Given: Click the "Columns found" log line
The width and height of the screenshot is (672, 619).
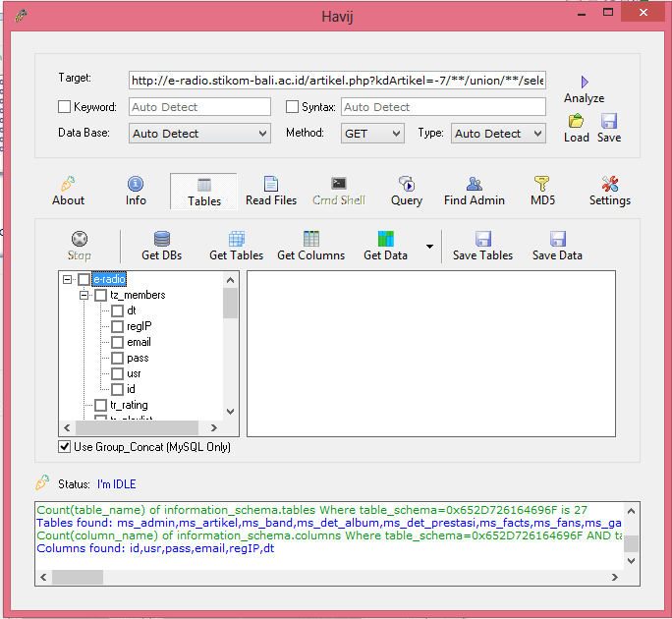Looking at the screenshot, I should pyautogui.click(x=155, y=548).
